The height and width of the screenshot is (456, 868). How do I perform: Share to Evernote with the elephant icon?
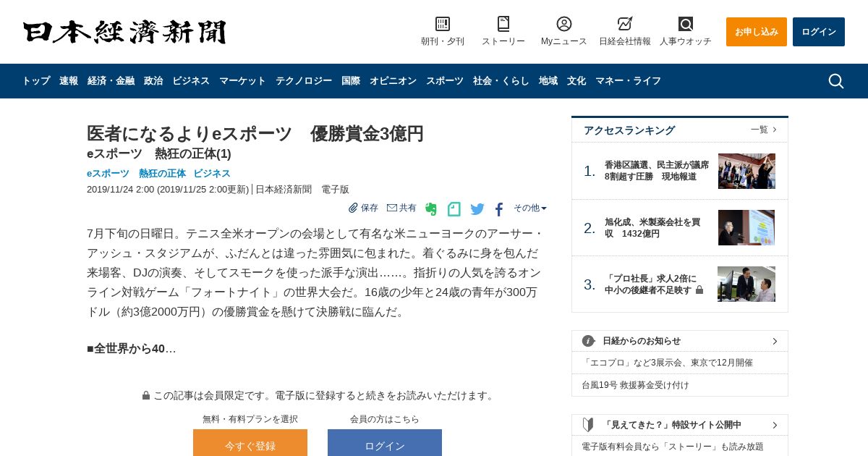click(431, 209)
